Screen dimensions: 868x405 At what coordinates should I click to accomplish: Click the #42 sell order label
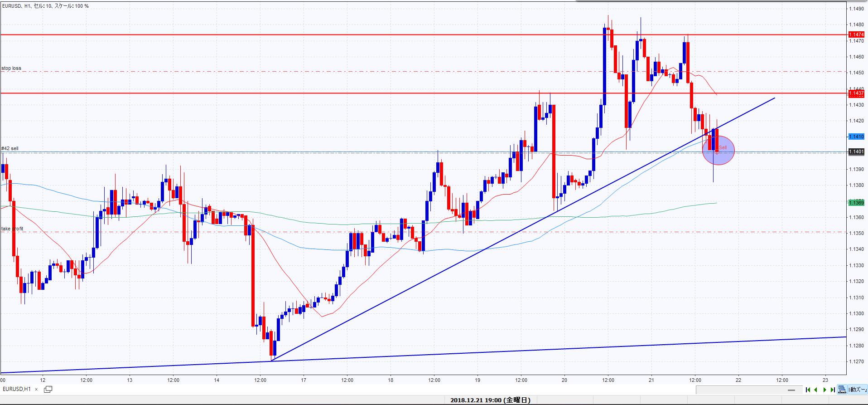pos(10,149)
